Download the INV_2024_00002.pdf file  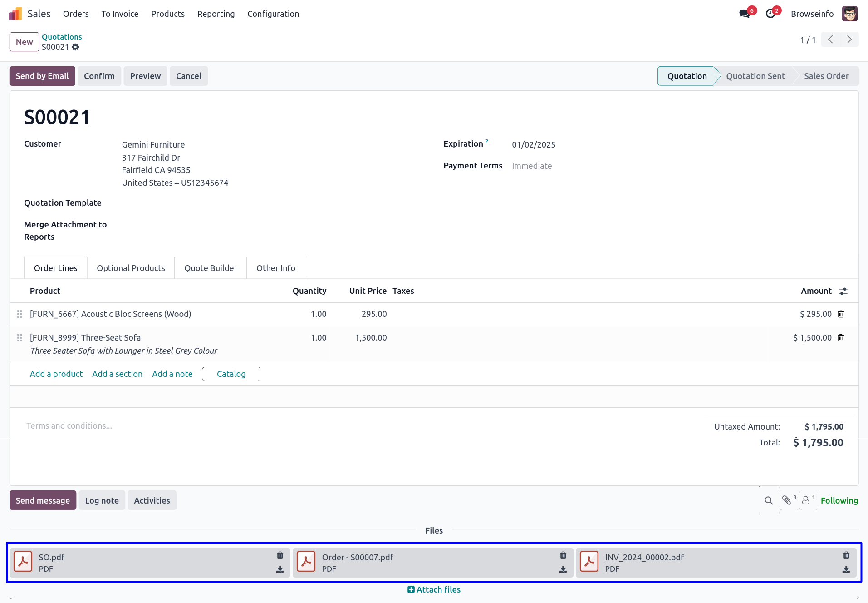pos(846,569)
